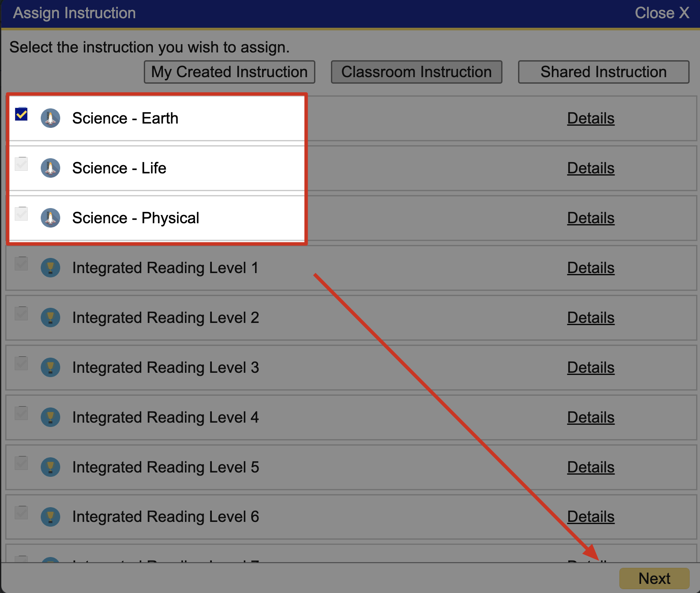Switch to My Created Instruction
This screenshot has width=700, height=593.
[x=229, y=72]
